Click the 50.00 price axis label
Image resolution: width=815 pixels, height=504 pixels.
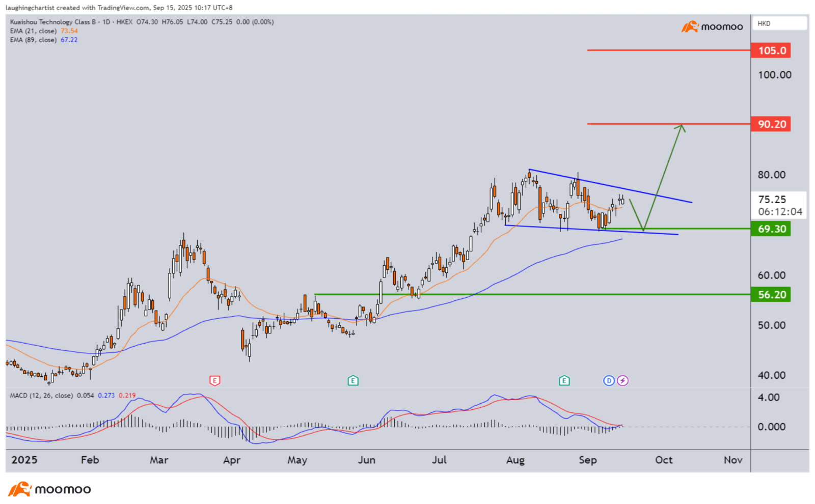pyautogui.click(x=771, y=325)
